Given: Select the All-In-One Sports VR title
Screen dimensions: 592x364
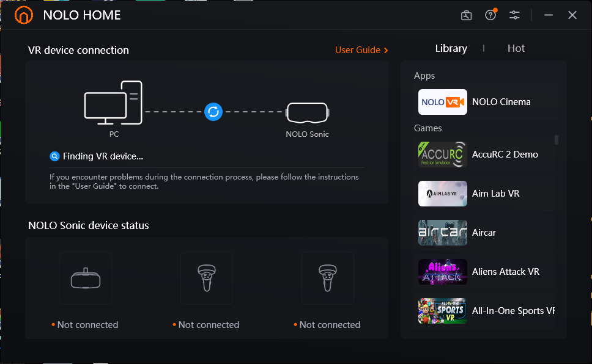Looking at the screenshot, I should click(x=514, y=311).
